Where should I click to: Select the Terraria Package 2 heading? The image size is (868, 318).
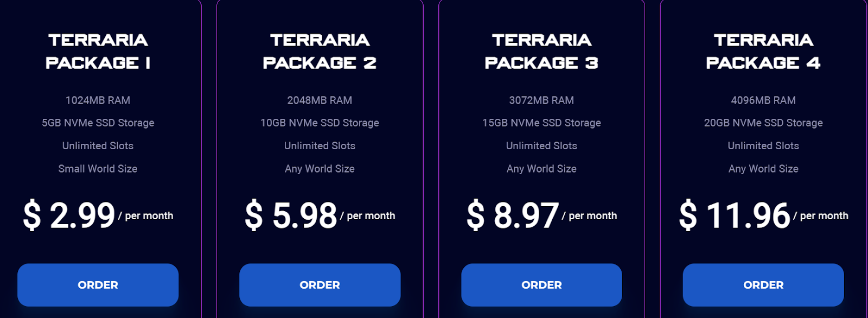pos(320,52)
